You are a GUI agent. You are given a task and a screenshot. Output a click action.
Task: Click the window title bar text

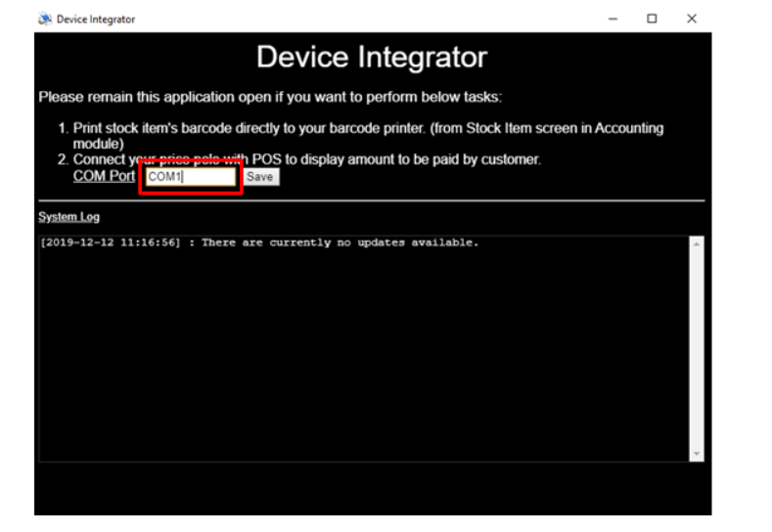(96, 20)
